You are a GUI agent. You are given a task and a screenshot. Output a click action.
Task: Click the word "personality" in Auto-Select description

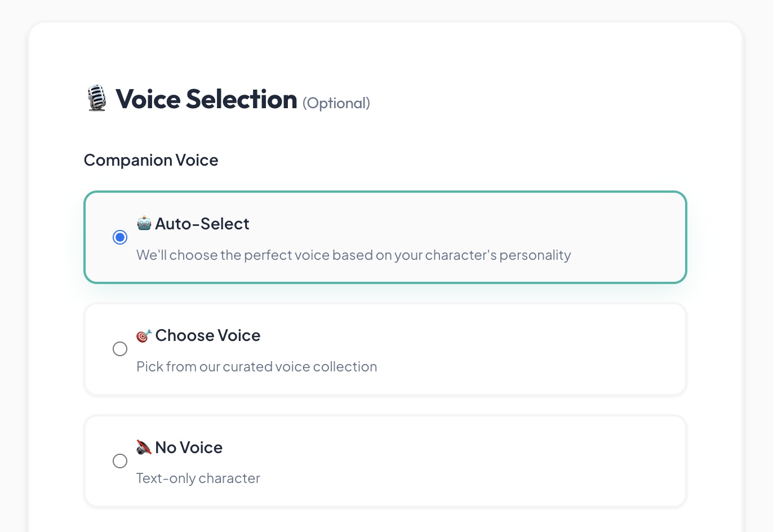click(535, 255)
